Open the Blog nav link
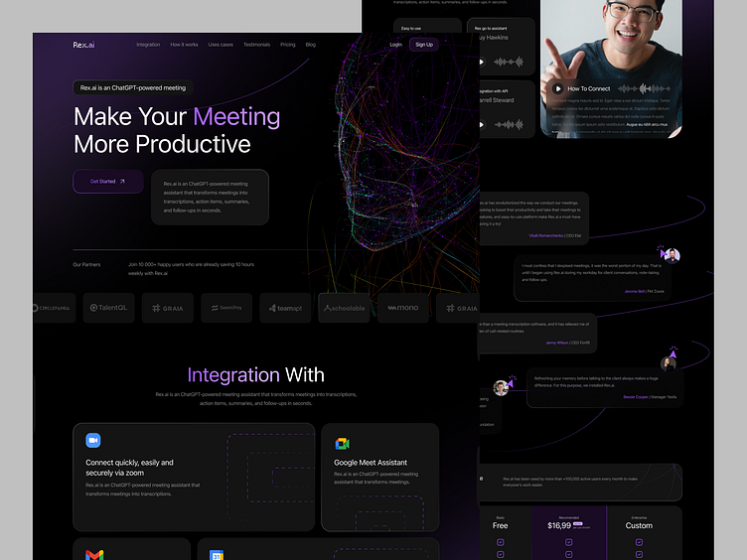 311,45
